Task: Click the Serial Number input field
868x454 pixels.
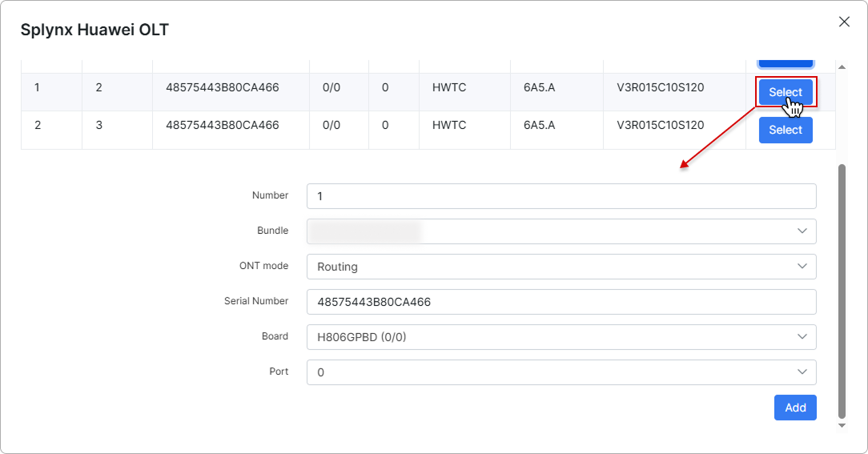Action: pos(561,302)
